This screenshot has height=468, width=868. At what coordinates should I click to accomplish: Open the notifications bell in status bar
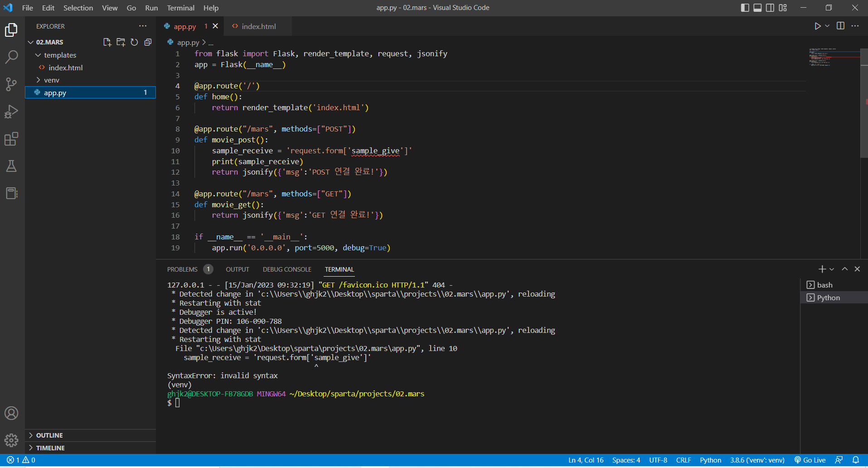[856, 460]
